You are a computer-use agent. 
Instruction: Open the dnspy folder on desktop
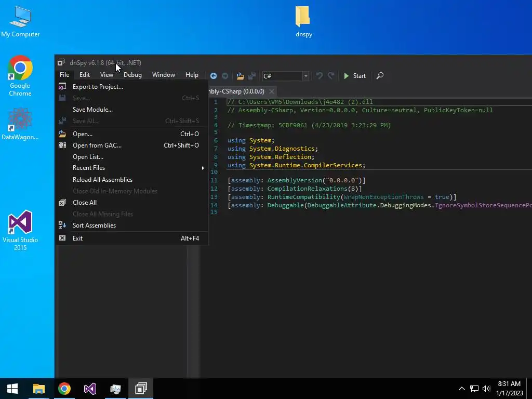(x=303, y=21)
